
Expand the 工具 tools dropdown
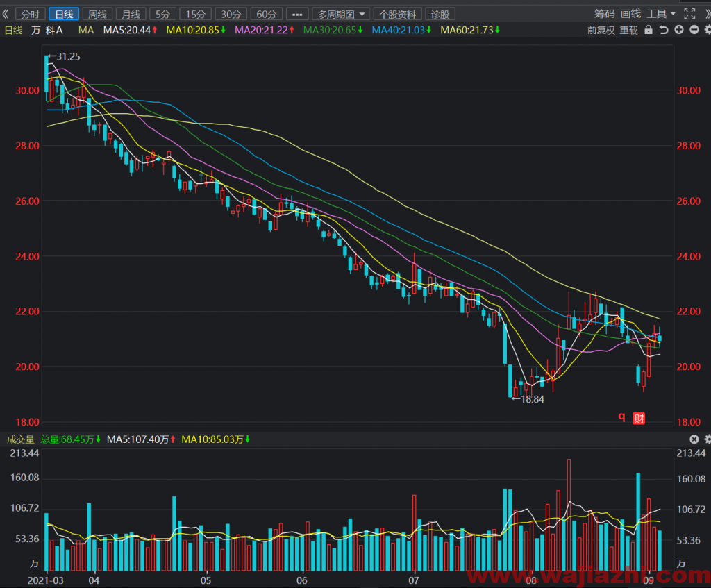tap(661, 14)
